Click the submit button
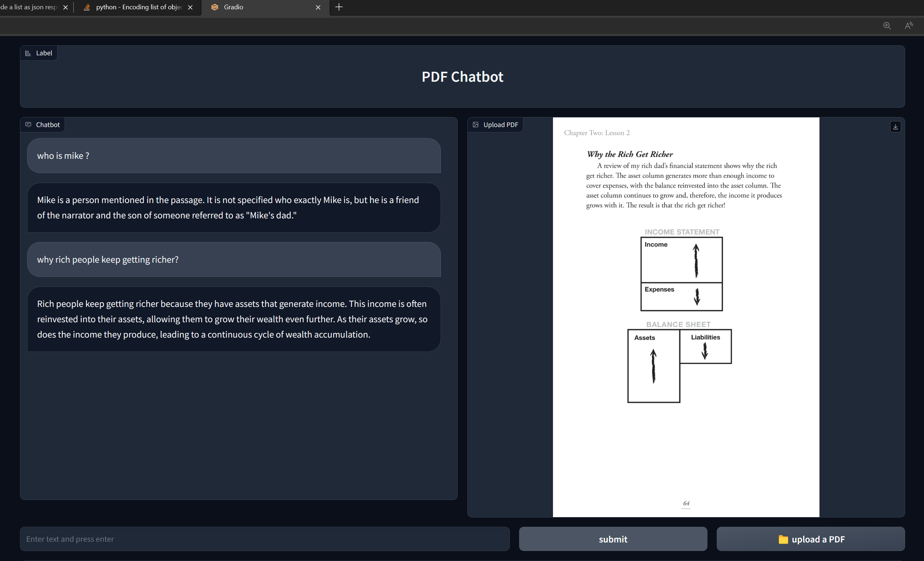 [613, 539]
